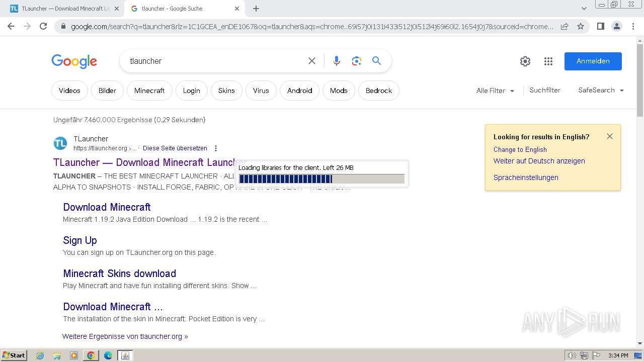
Task: Apply the Android filter chip
Action: click(x=299, y=90)
